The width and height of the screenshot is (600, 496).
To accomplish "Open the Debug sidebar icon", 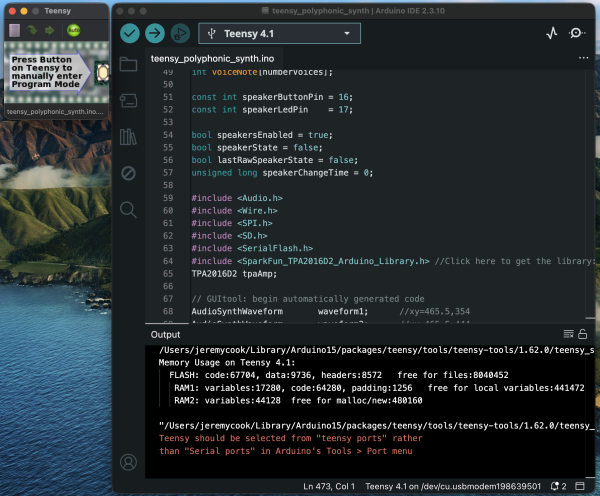I will [x=128, y=173].
